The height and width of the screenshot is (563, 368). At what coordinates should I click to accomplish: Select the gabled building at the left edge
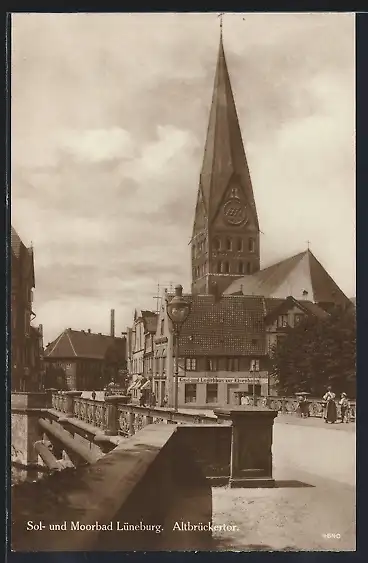[x=26, y=312]
